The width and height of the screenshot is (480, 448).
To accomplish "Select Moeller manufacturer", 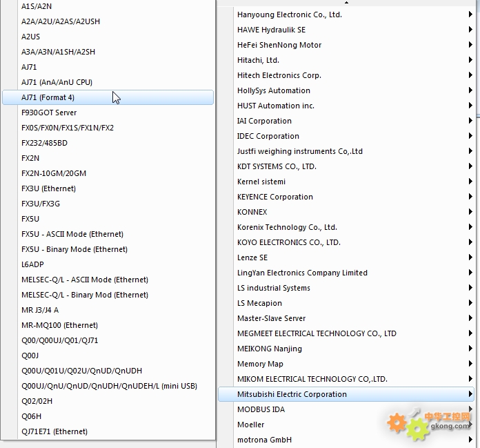I will click(x=346, y=425).
